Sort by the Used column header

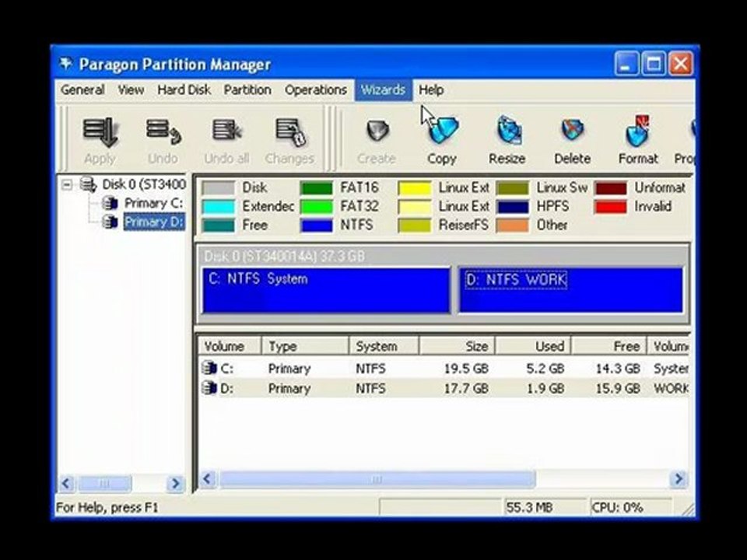point(534,346)
